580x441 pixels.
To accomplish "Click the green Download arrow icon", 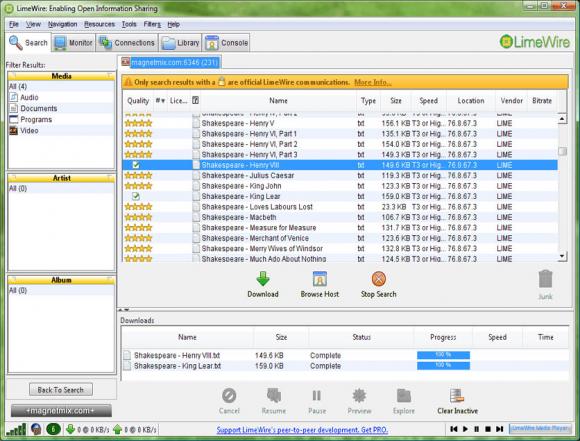I will (263, 279).
